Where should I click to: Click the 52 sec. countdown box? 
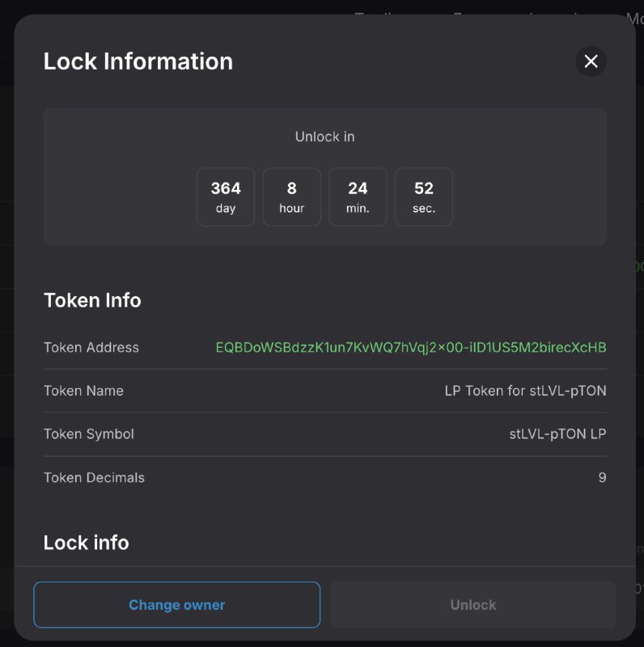click(424, 197)
